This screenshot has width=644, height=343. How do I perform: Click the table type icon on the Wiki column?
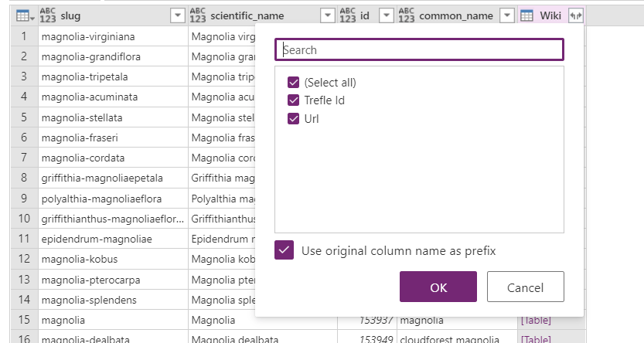[x=526, y=15]
